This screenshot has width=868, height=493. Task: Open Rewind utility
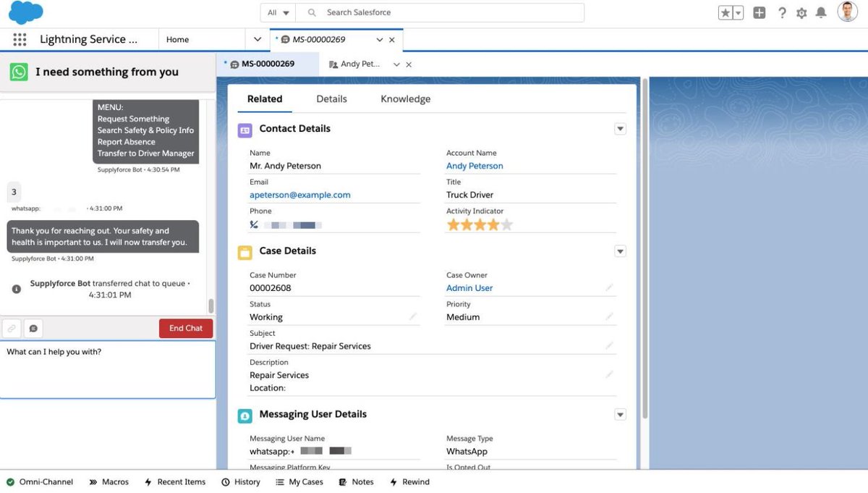click(x=409, y=482)
